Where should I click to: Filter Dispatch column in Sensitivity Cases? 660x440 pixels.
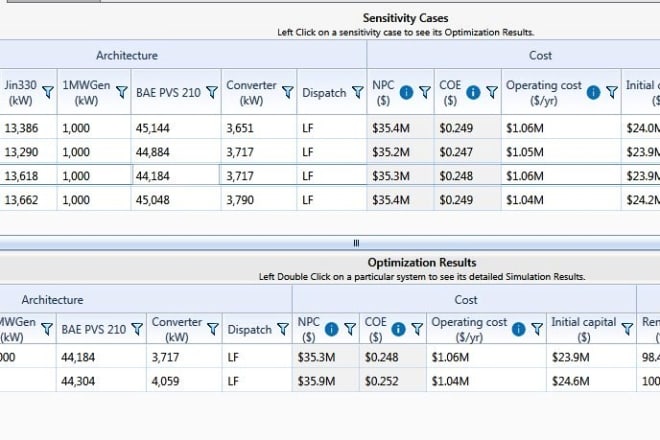point(357,92)
